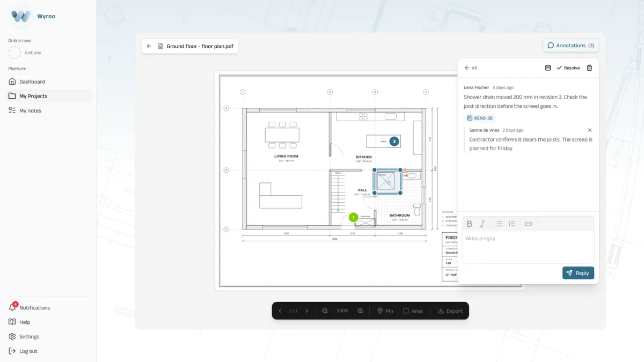
Task: Resolve this annotation thread
Action: [568, 68]
